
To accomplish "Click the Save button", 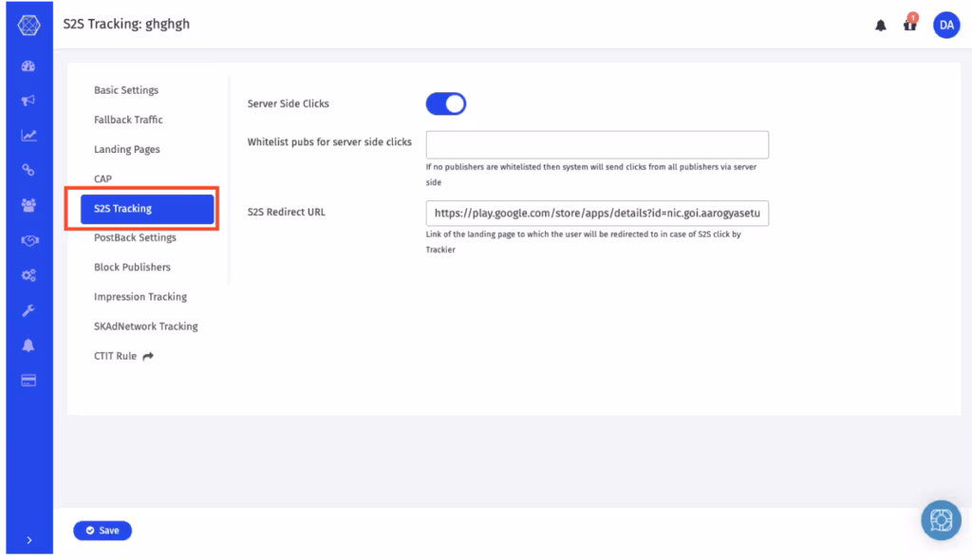I will pos(103,531).
